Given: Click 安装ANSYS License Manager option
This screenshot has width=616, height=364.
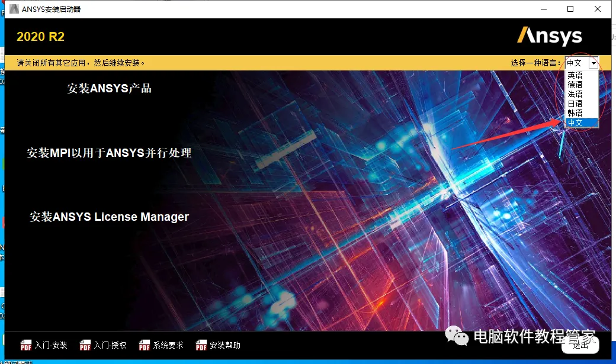Looking at the screenshot, I should tap(109, 217).
